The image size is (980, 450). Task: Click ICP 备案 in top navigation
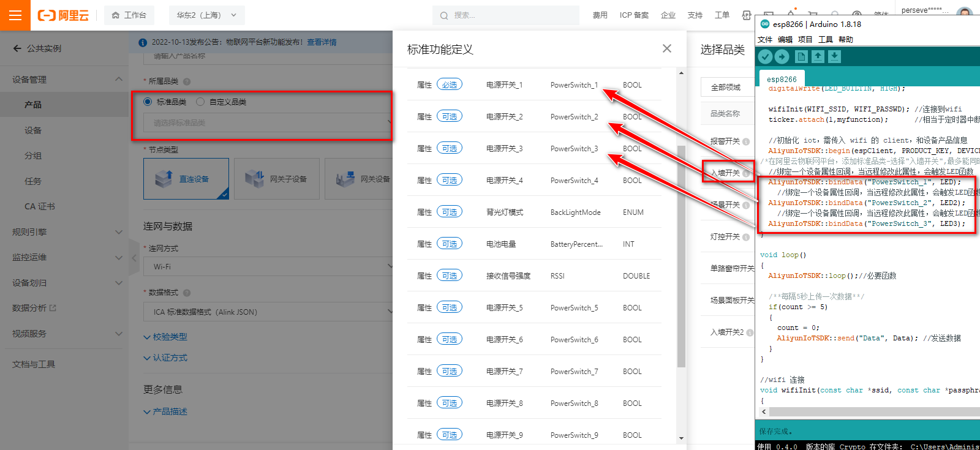(634, 15)
